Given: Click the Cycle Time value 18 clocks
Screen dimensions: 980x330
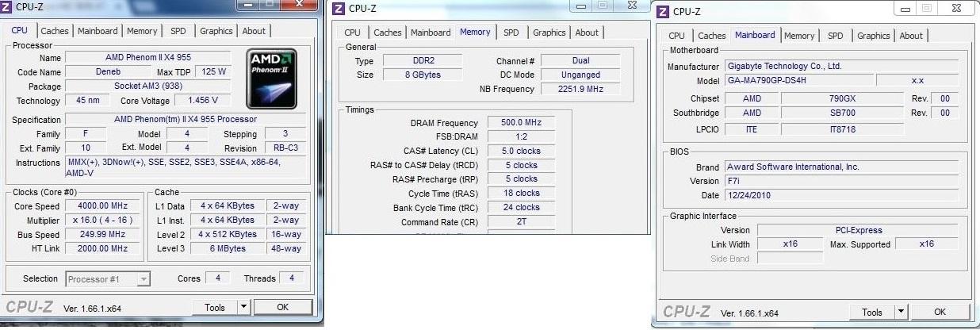Looking at the screenshot, I should (522, 193).
